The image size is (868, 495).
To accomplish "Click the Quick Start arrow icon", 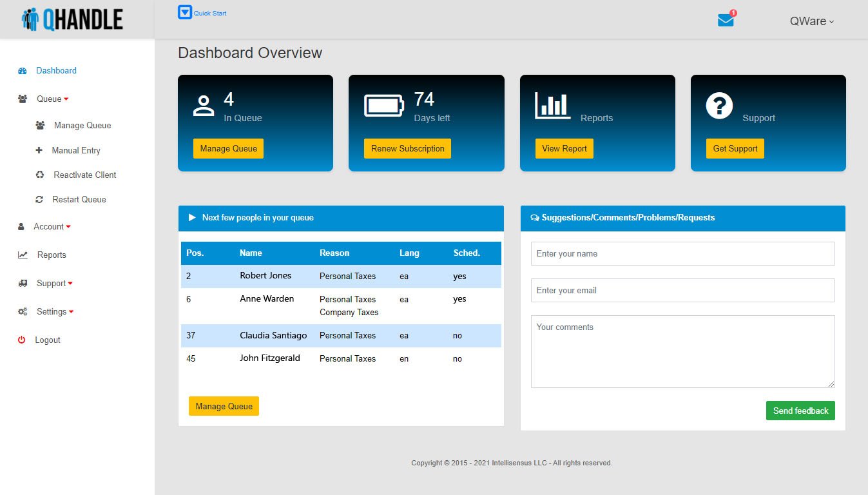I will point(185,12).
